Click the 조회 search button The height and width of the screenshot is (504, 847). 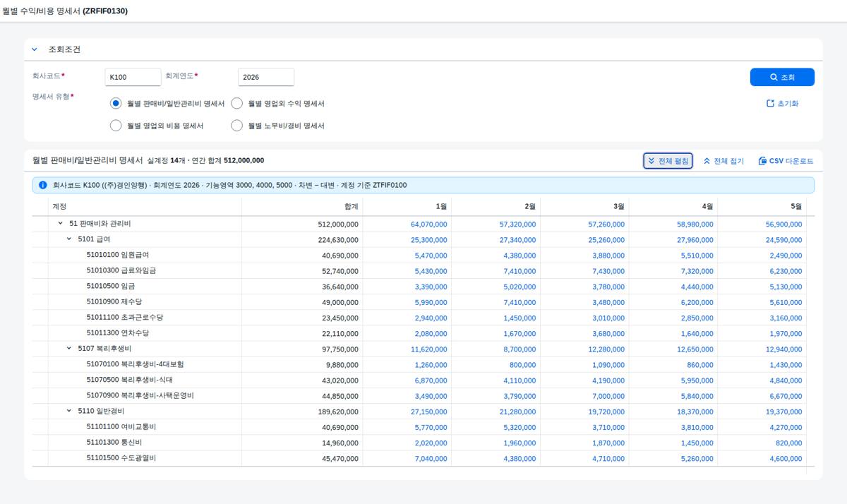782,77
